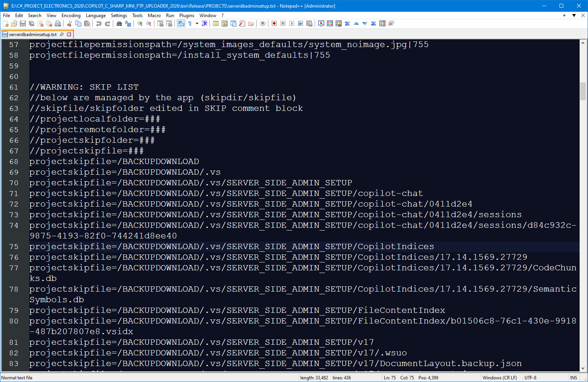Toggle indent guide display button
The width and height of the screenshot is (588, 382).
[204, 24]
